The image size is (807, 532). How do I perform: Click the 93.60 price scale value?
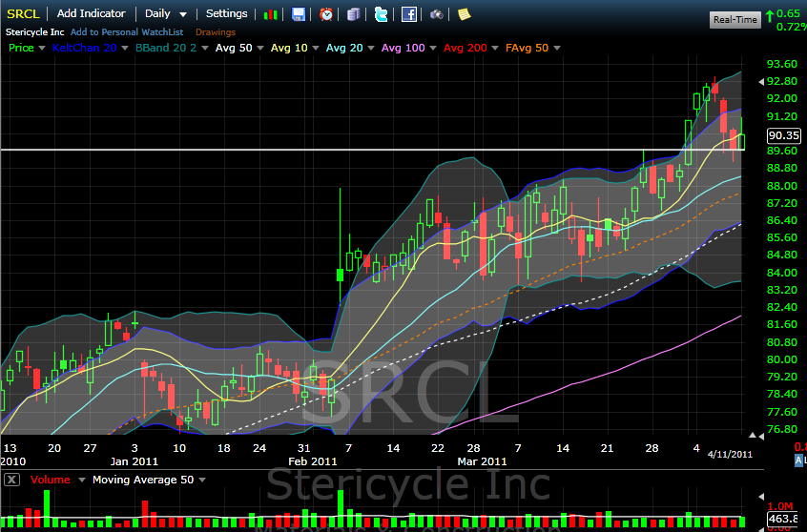point(782,64)
